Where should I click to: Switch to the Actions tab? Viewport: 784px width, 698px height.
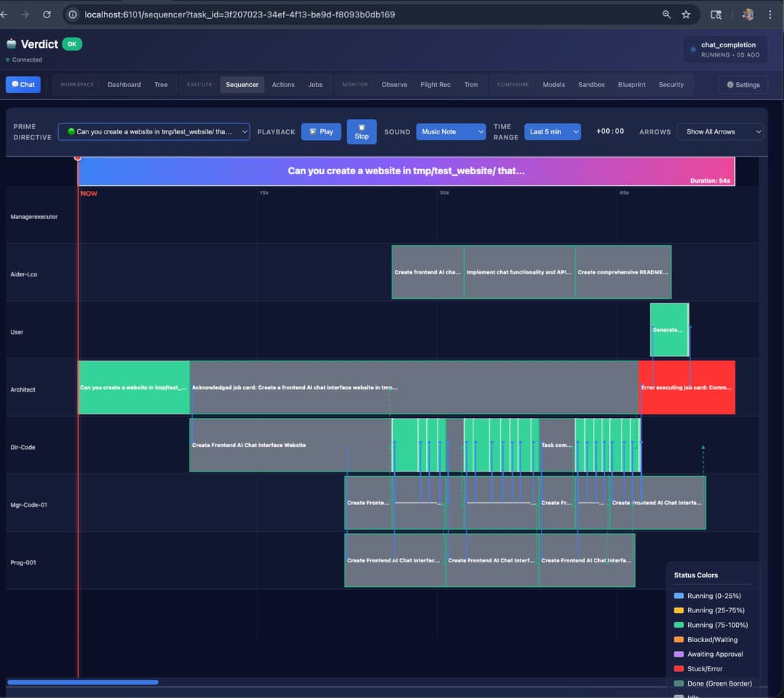click(283, 84)
